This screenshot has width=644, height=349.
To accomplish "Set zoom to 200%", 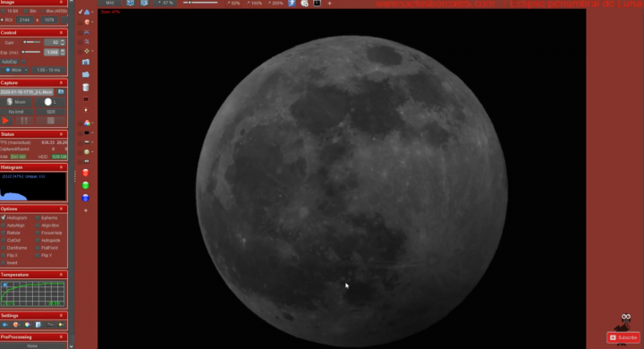I will click(275, 4).
